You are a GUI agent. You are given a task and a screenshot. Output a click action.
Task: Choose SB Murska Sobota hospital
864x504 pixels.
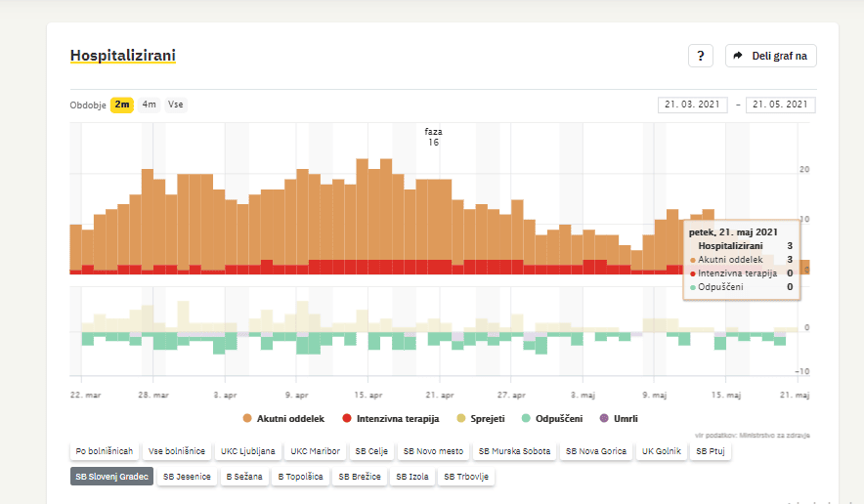point(513,451)
